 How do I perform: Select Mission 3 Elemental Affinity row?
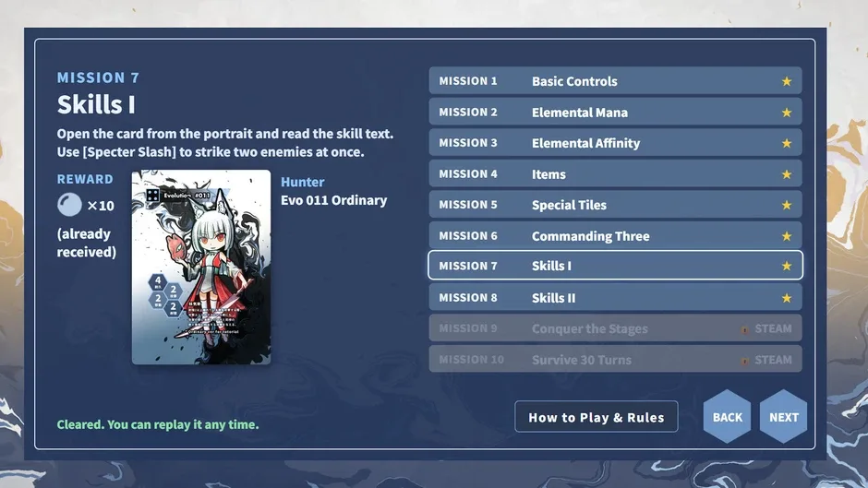(615, 143)
